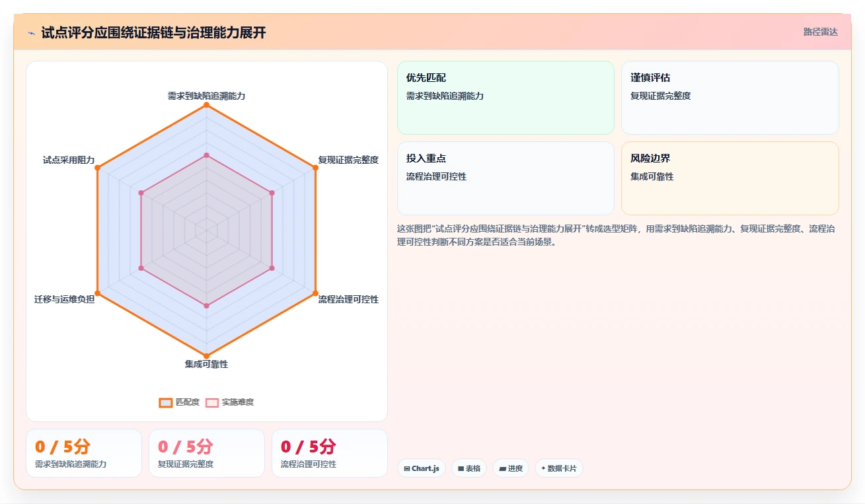Viewport: 865px width, 504px height.
Task: Click 流程治理可控性 text in 投入重点 card
Action: pos(436,176)
